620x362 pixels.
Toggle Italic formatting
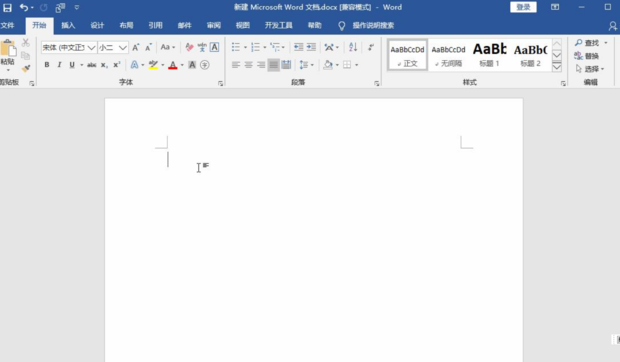[59, 65]
